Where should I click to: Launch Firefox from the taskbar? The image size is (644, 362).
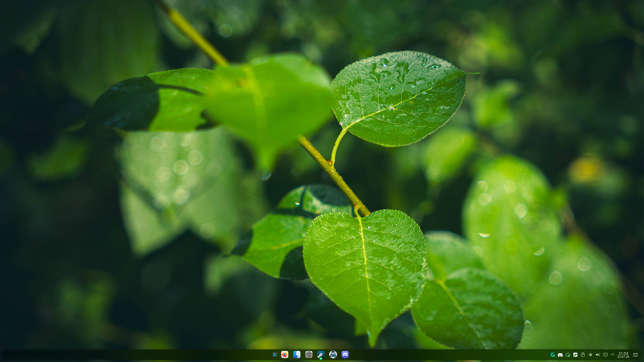(x=285, y=354)
